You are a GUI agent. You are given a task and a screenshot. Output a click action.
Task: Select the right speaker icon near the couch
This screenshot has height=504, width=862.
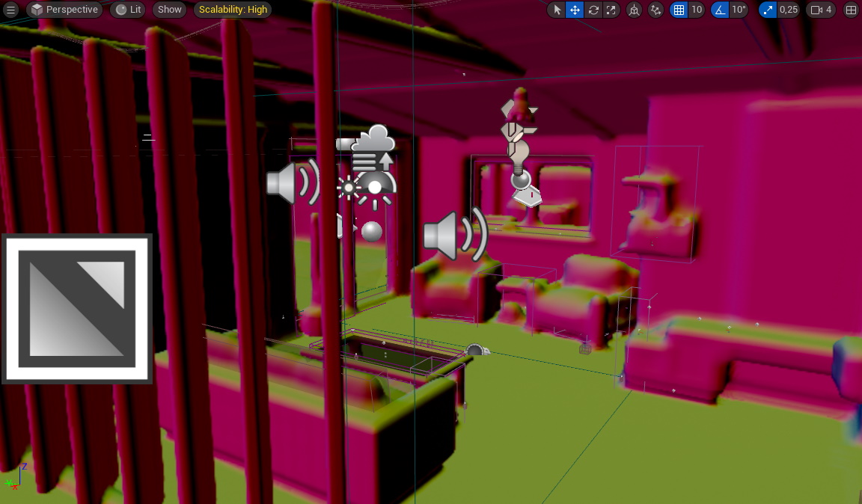pos(454,234)
